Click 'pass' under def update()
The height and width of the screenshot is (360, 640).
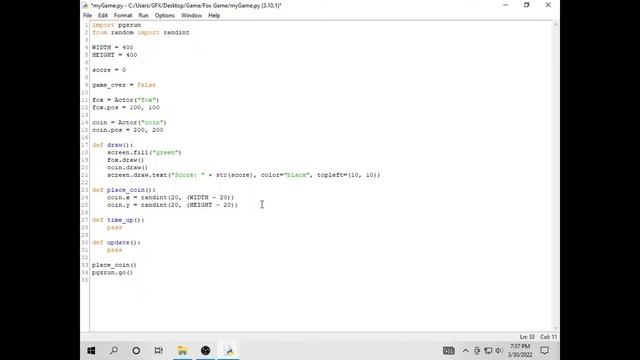coord(114,250)
